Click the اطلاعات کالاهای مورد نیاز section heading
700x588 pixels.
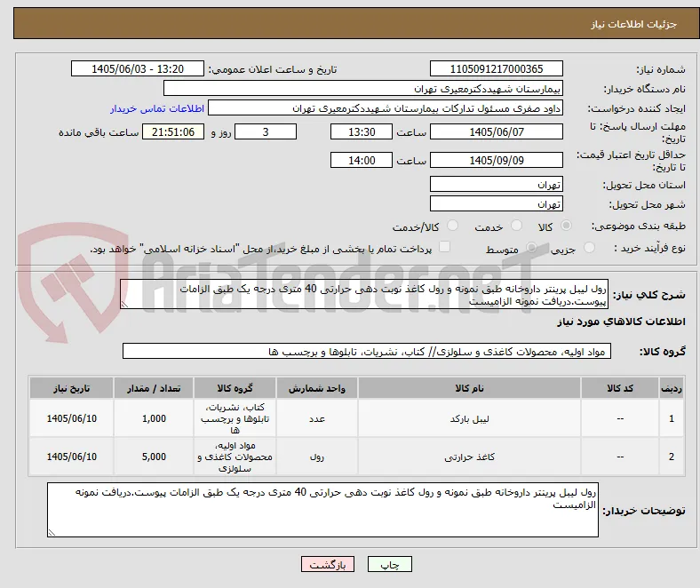point(621,322)
